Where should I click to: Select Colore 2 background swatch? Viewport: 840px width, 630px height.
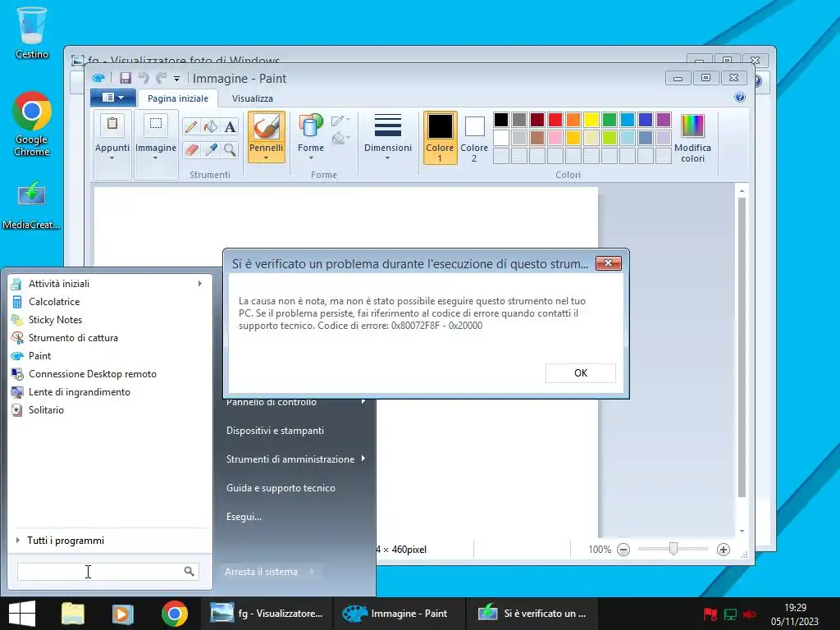click(x=474, y=137)
